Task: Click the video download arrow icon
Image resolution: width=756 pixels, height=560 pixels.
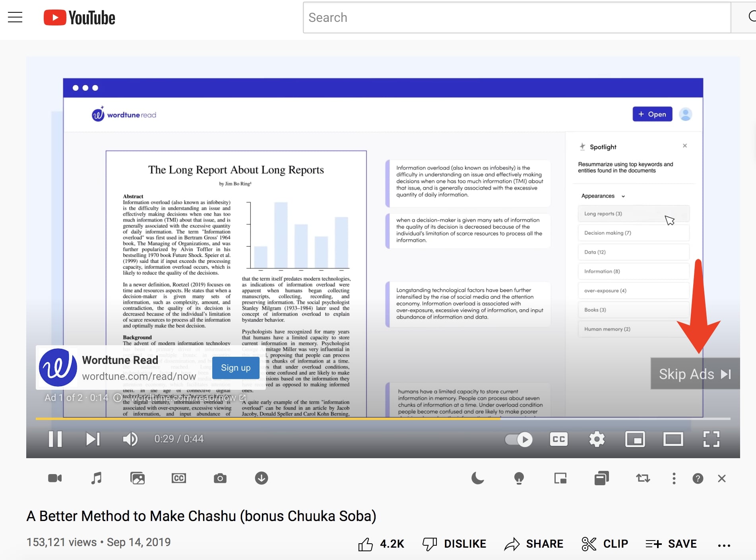Action: [x=261, y=478]
